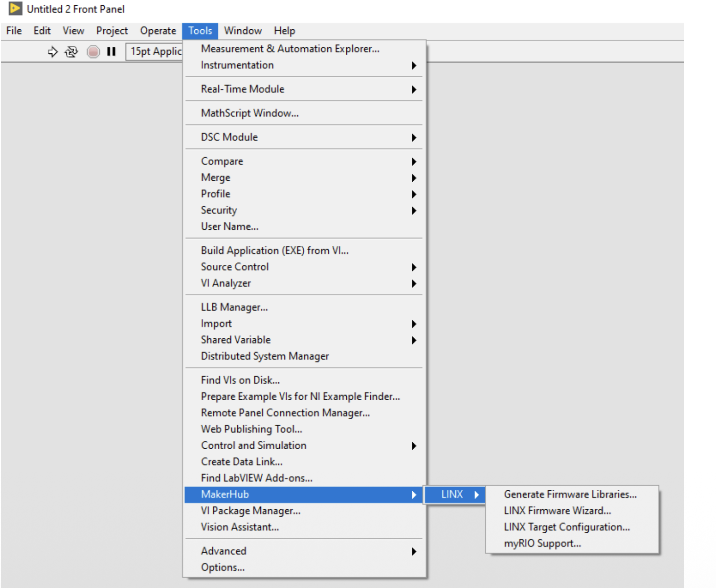
Task: Open Distributed System Manager
Action: click(x=304, y=356)
